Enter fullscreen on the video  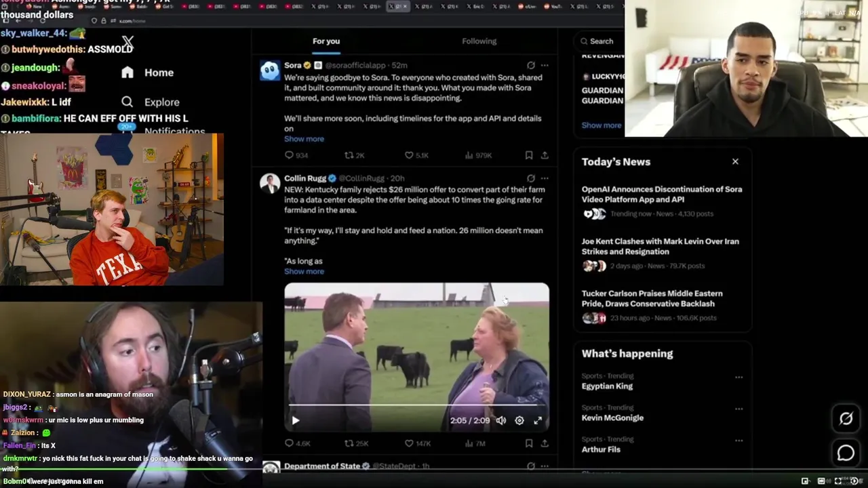(538, 421)
